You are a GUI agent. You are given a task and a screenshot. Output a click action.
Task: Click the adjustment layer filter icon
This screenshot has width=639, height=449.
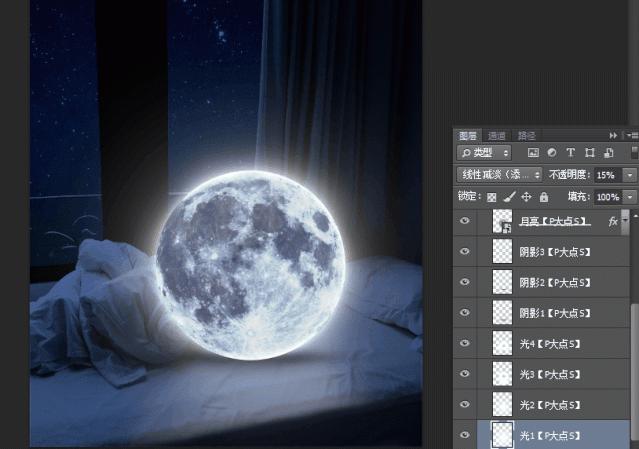[x=551, y=153]
